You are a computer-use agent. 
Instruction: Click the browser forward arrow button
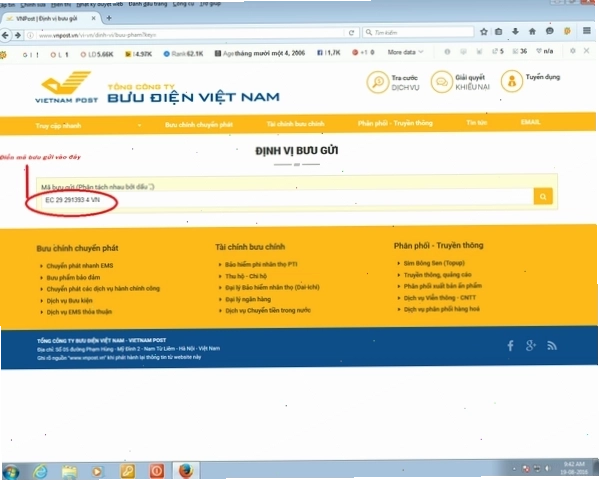click(18, 35)
